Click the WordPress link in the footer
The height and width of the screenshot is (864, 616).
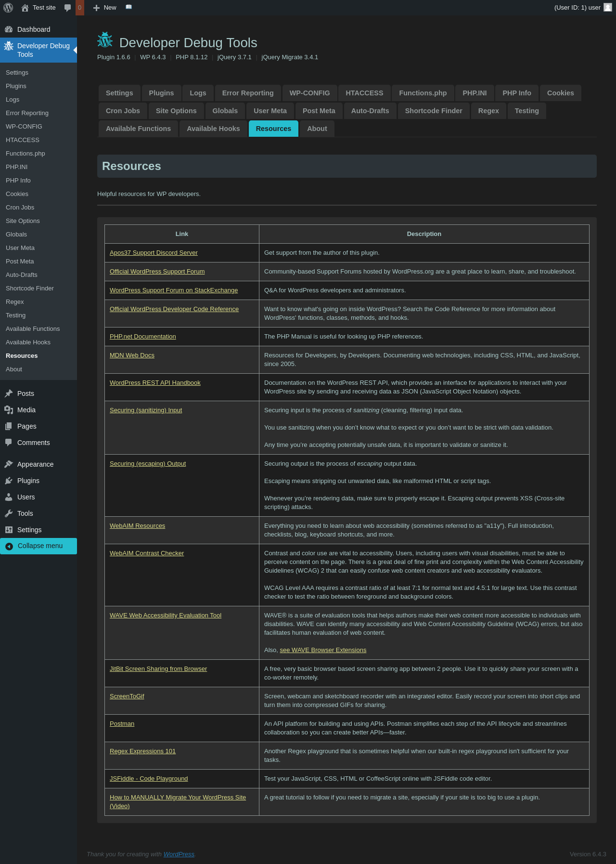(x=179, y=854)
